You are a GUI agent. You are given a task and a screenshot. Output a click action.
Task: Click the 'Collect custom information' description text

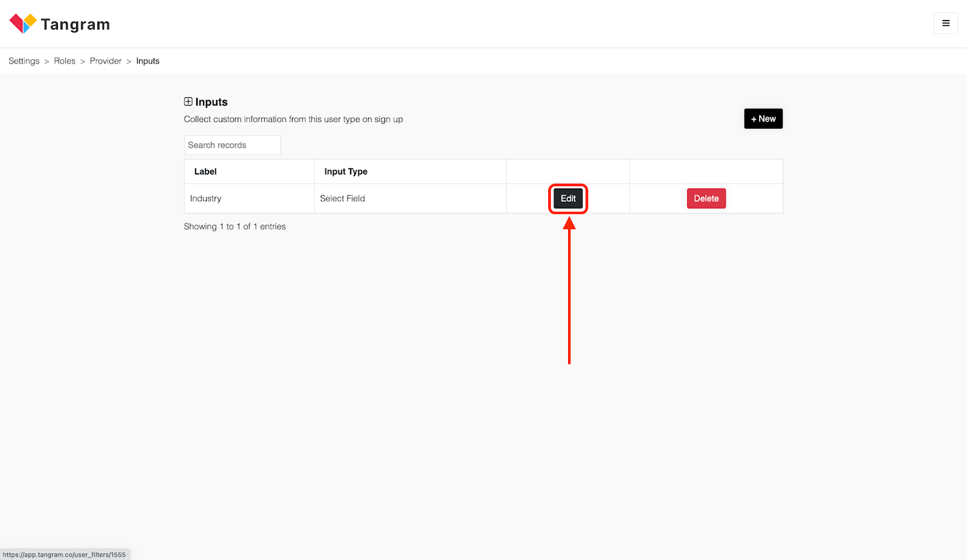[294, 119]
